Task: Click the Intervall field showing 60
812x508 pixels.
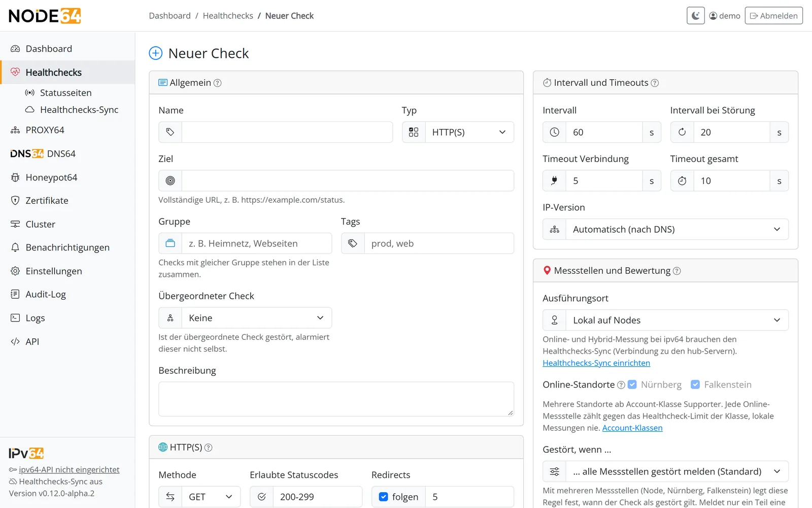Action: [604, 132]
